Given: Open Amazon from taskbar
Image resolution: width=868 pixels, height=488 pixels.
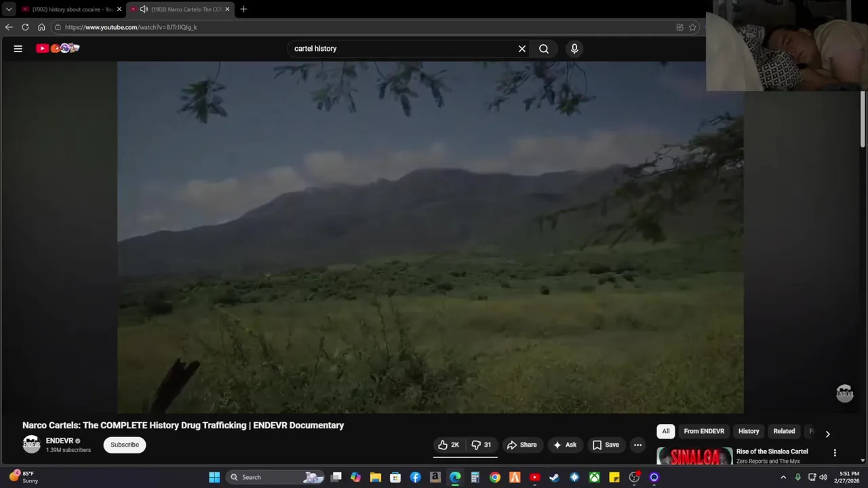Looking at the screenshot, I should point(435,477).
